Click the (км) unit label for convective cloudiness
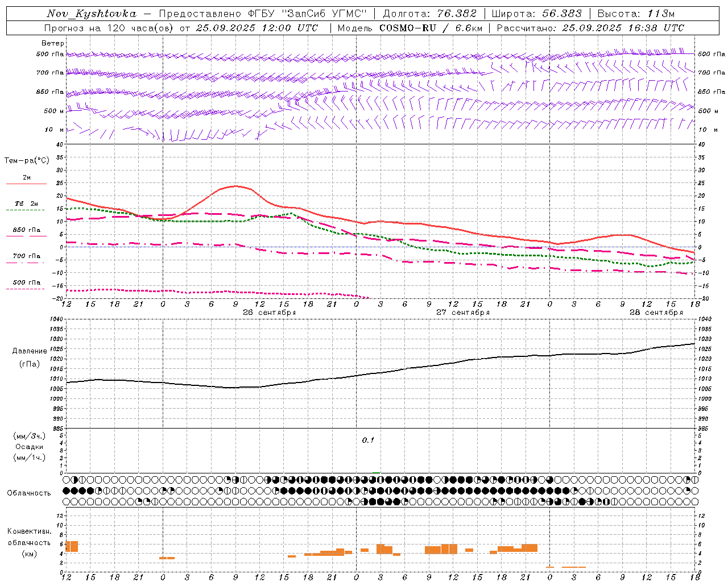728x582 pixels. tap(30, 554)
